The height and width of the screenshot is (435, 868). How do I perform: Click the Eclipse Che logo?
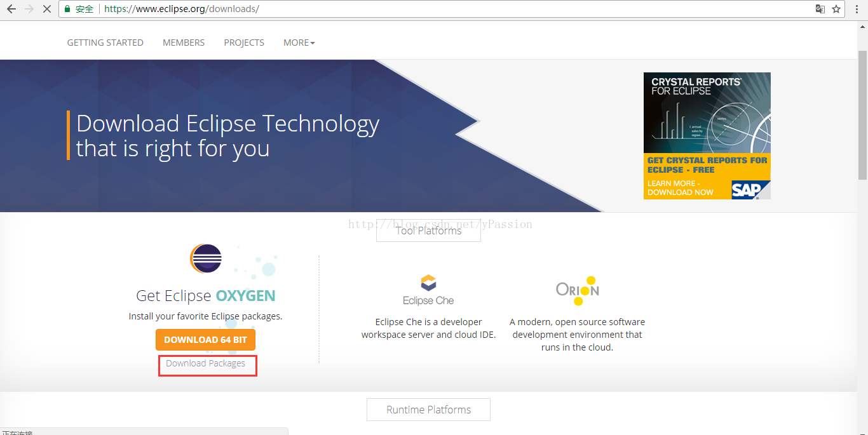click(x=428, y=290)
